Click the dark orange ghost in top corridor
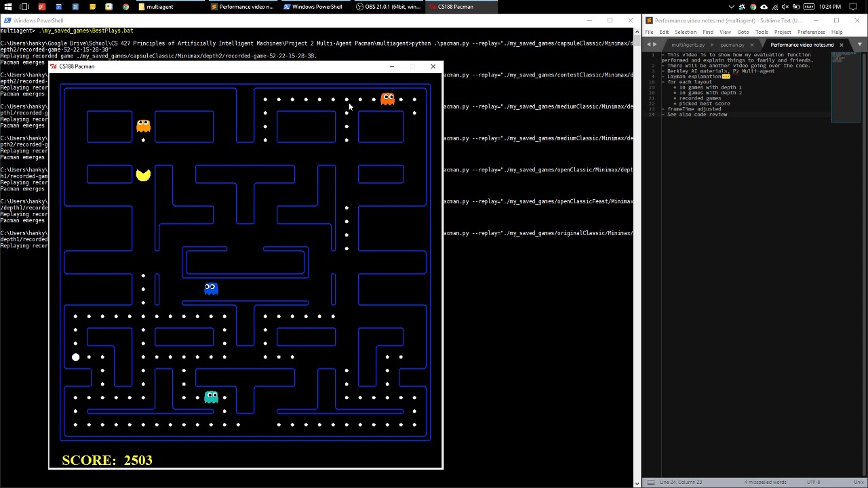Image resolution: width=868 pixels, height=488 pixels. click(387, 100)
